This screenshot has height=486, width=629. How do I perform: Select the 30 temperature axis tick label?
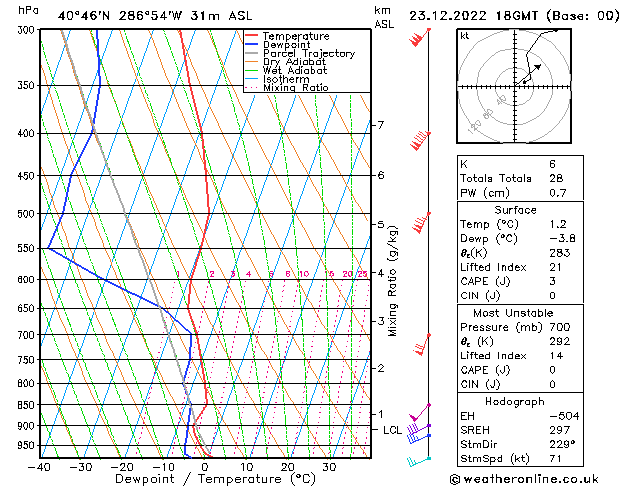(x=329, y=467)
